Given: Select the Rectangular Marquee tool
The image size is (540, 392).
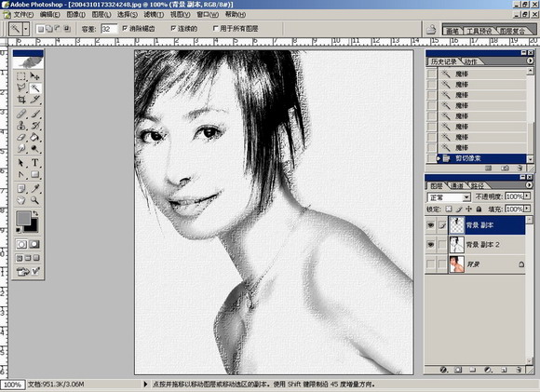Looking at the screenshot, I should (x=21, y=76).
